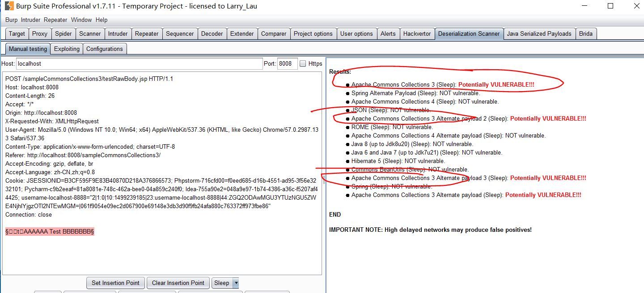
Task: Open the Brida tab
Action: (x=586, y=33)
